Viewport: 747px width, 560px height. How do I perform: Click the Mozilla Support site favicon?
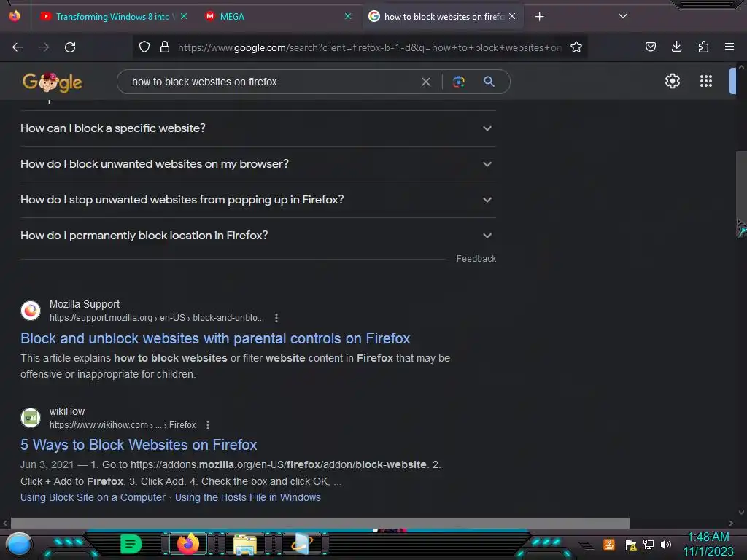coord(31,311)
